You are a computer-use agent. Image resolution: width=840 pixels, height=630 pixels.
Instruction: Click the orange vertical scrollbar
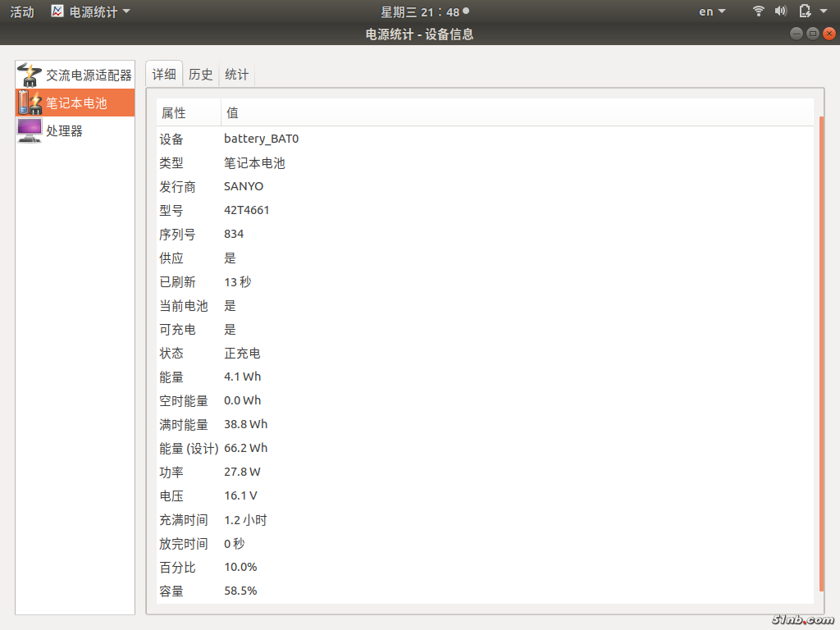[821, 353]
